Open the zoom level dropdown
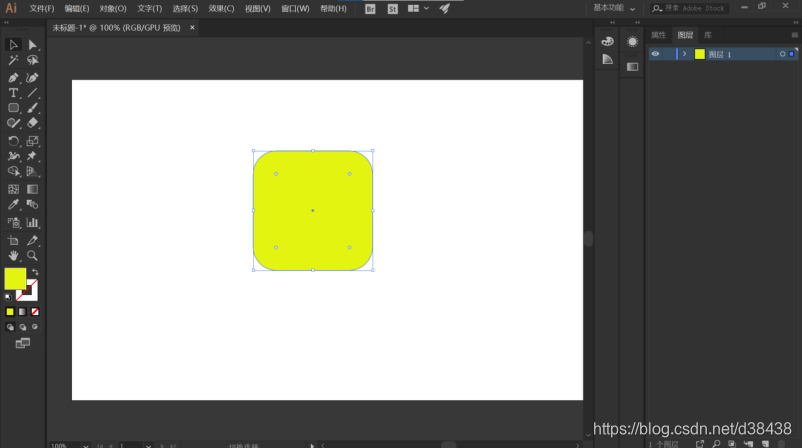 click(x=85, y=446)
